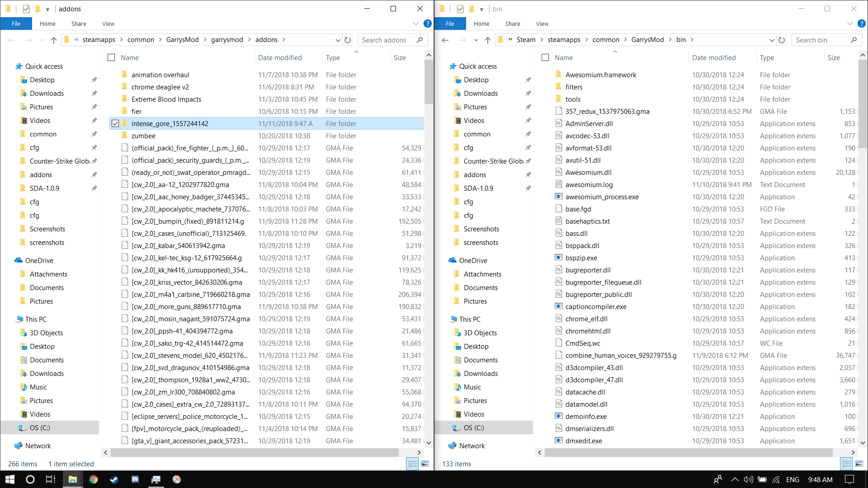Viewport: 868px width, 488px height.
Task: Open Discord from the taskbar
Action: click(135, 479)
